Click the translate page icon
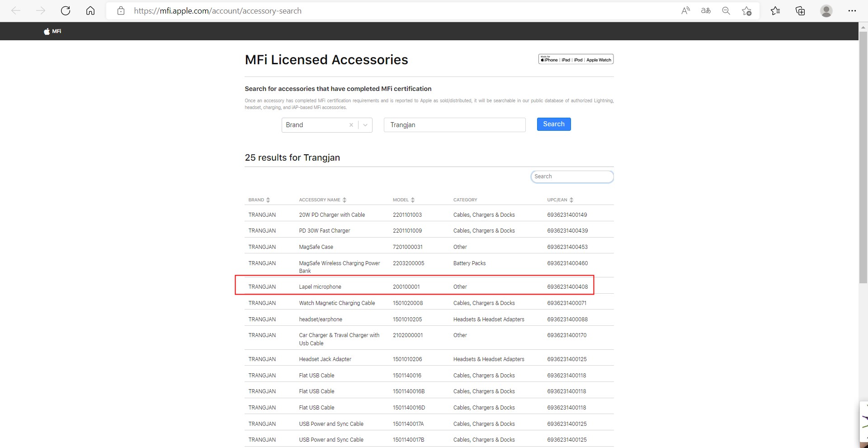Screen dimensions: 868x448 [x=706, y=11]
